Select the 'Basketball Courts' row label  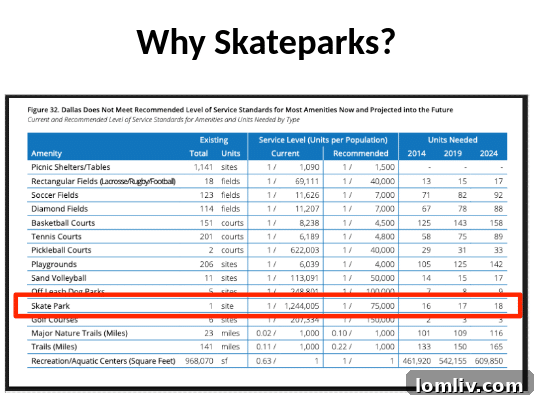[x=63, y=223]
